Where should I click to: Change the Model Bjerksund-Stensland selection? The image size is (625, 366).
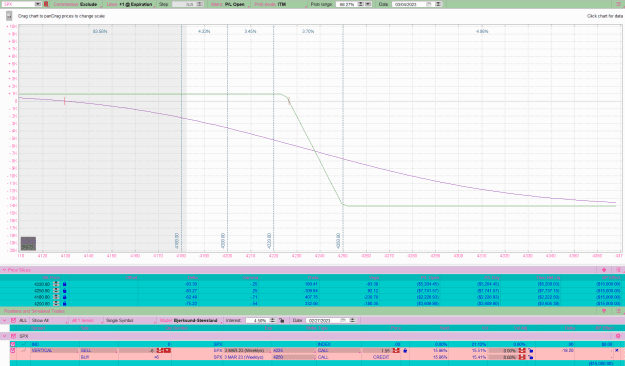click(190, 320)
